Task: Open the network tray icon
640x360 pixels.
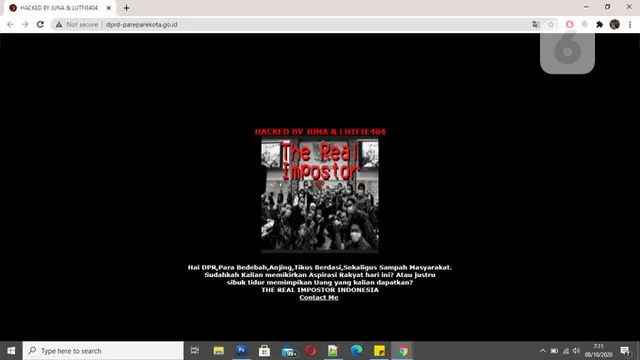Action: 566,351
